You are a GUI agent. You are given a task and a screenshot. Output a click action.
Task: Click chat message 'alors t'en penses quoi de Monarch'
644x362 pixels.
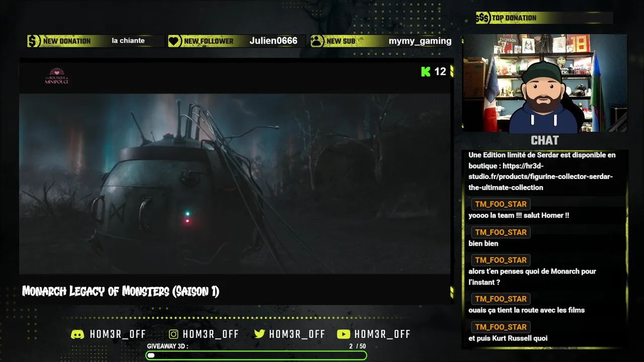(x=532, y=277)
